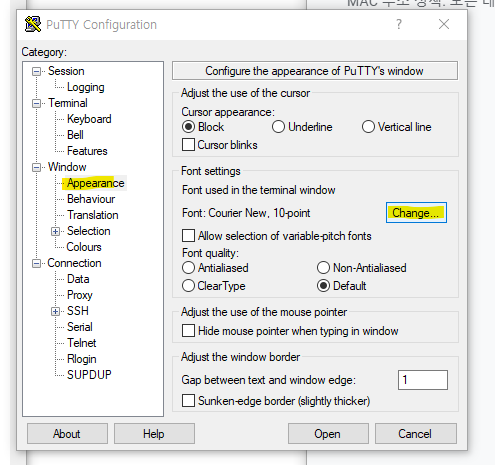
Task: Go to the Rlogin category
Action: [82, 359]
